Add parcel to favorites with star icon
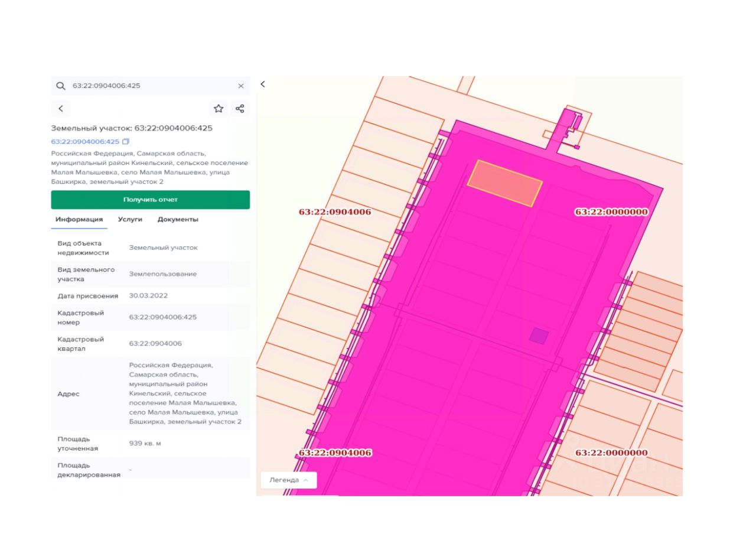 pos(219,109)
